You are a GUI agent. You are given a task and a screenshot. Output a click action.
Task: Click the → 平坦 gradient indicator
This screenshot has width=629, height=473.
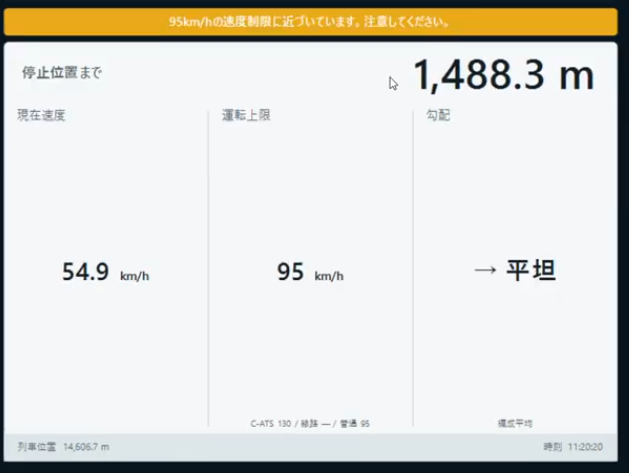tap(515, 270)
